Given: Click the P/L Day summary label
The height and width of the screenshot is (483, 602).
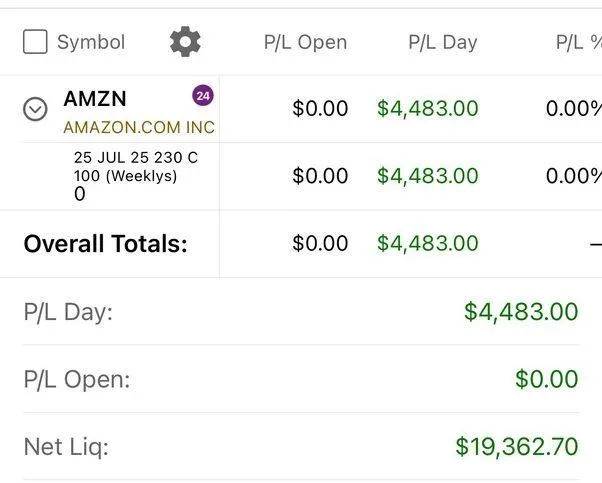Looking at the screenshot, I should pos(68,312).
